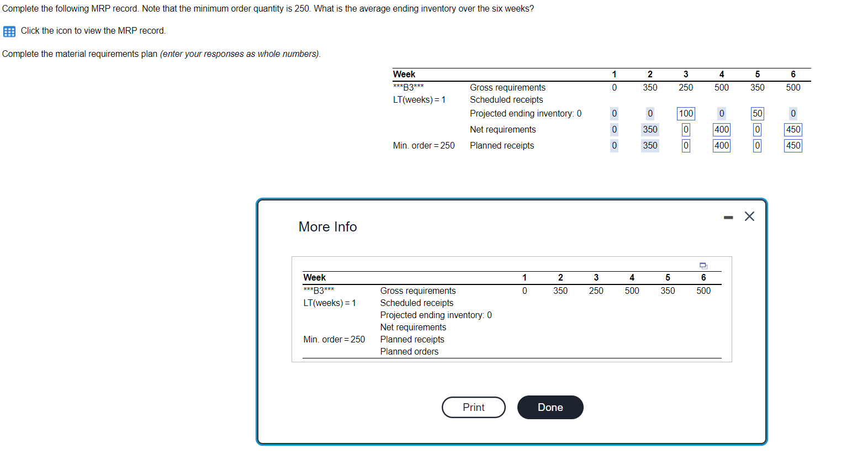This screenshot has width=868, height=475.
Task: Click '***B3***' item label in main table
Action: 409,87
